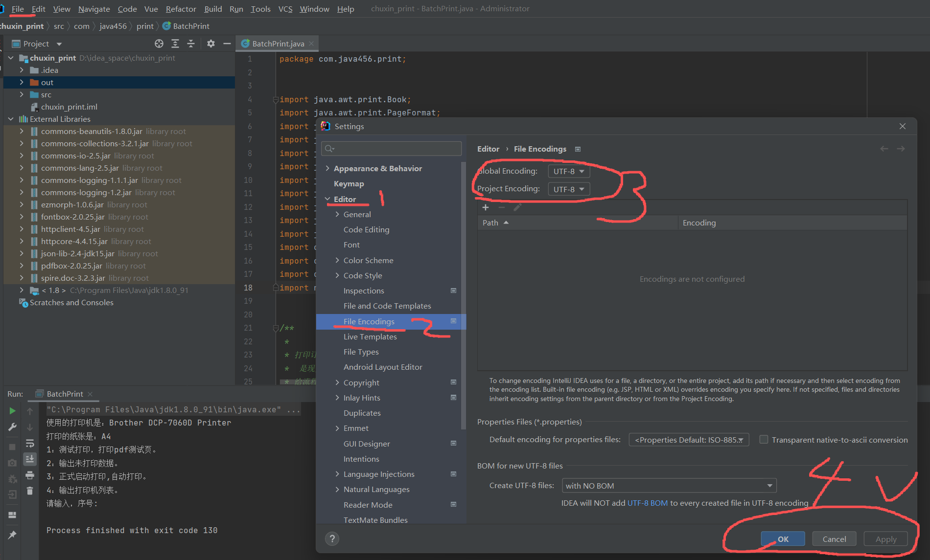Screen dimensions: 930x560
Task: Open Project panel gear options
Action: tap(211, 44)
